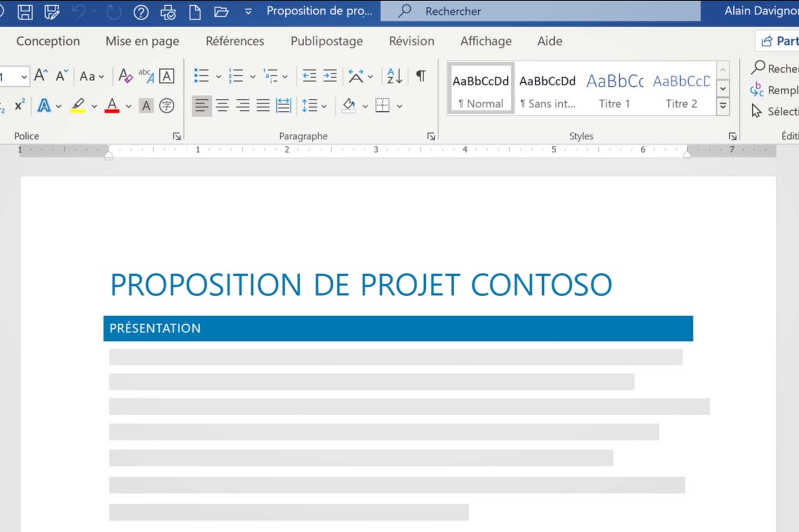Screen dimensions: 799x532
Task: Switch to the Références tab
Action: [235, 41]
